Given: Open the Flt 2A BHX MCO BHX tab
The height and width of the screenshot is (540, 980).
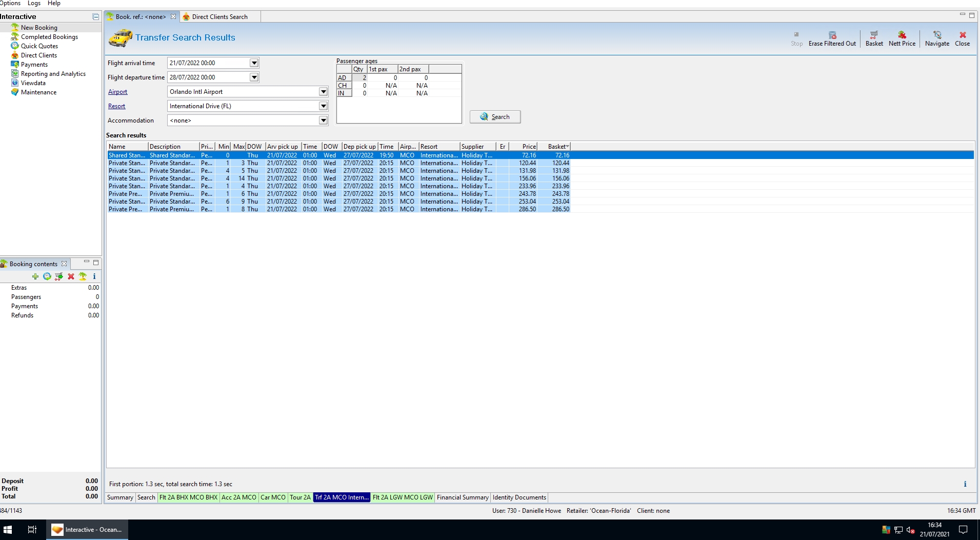Looking at the screenshot, I should point(188,497).
